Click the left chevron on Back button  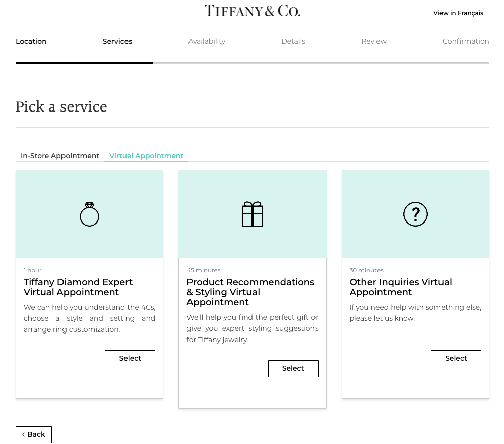24,435
